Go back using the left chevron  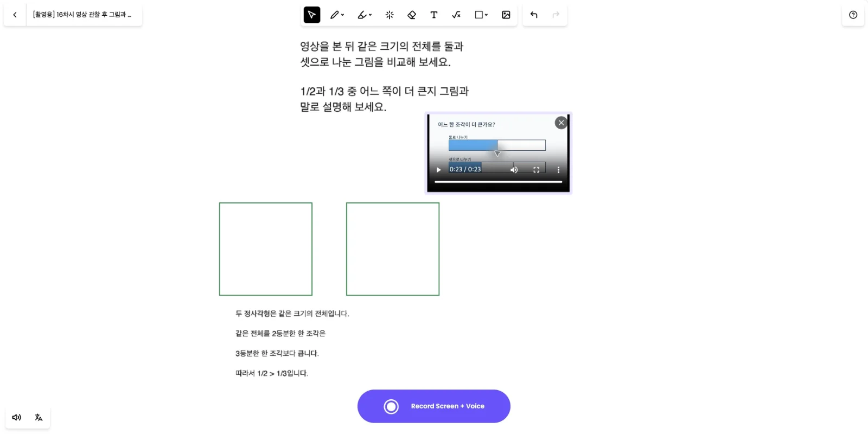pyautogui.click(x=15, y=15)
